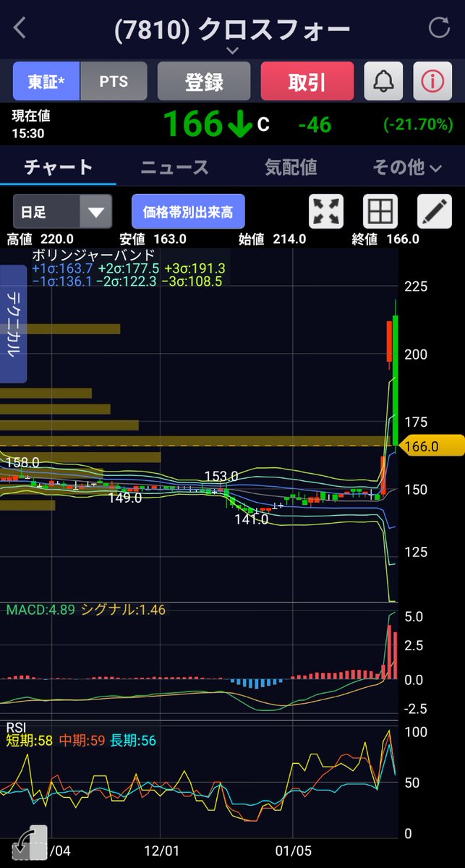
Task: Select the チャート tab
Action: click(59, 168)
